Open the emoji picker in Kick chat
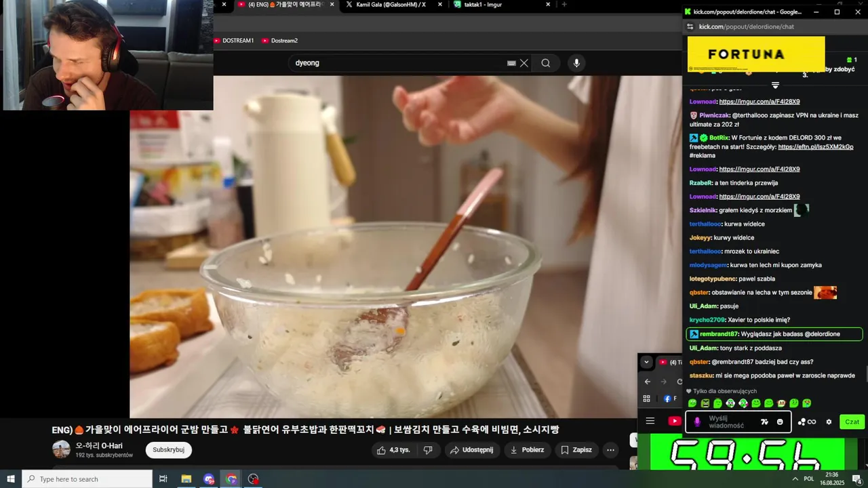868x488 pixels. (780, 422)
